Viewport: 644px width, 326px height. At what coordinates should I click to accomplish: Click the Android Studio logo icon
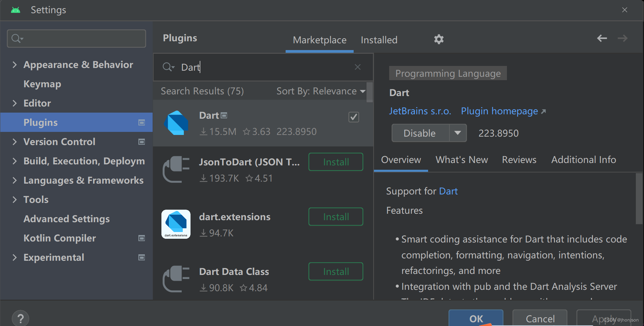click(x=16, y=10)
